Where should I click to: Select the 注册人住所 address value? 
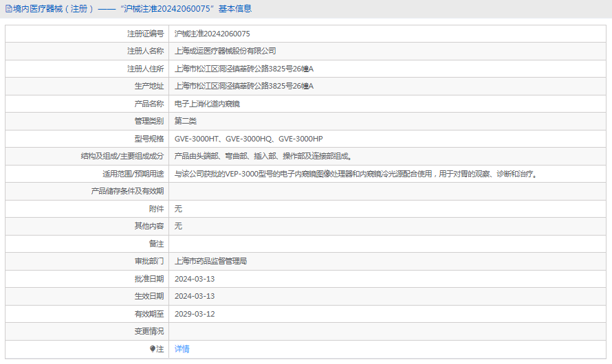pyautogui.click(x=244, y=69)
